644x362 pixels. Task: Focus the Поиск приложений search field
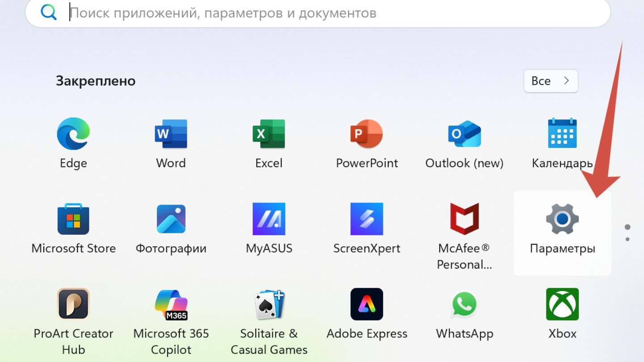coord(318,13)
